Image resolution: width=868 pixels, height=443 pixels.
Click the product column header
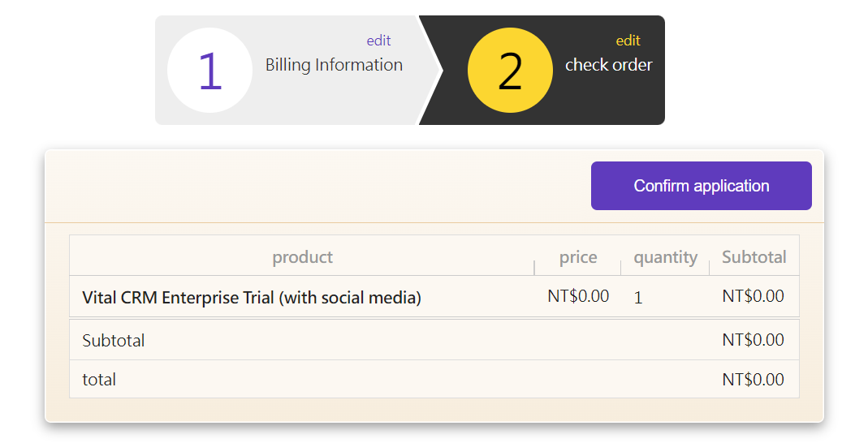302,257
